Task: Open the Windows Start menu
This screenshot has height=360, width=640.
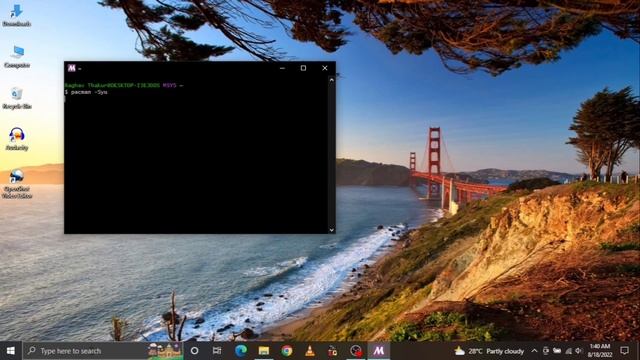Action: pos(11,351)
